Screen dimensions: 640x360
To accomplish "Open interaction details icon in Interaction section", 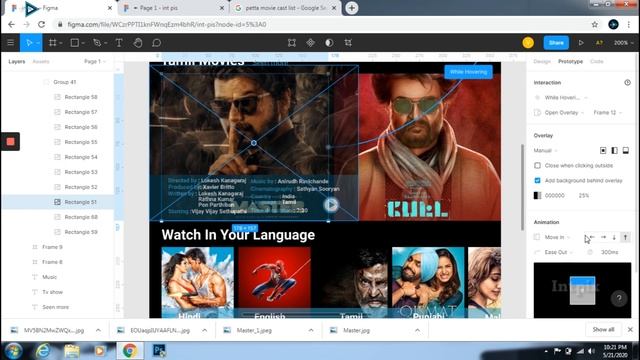I will [x=627, y=82].
